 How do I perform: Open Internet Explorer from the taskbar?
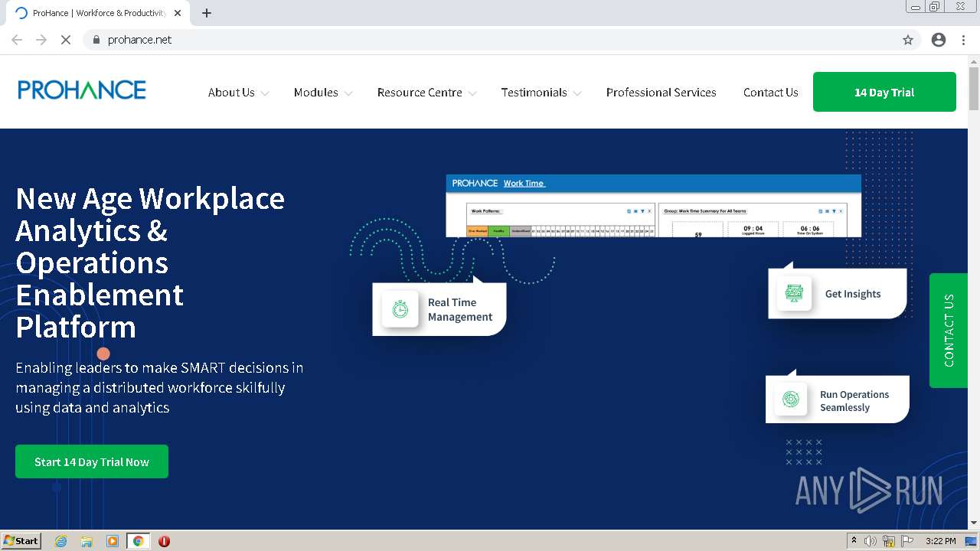(x=61, y=541)
